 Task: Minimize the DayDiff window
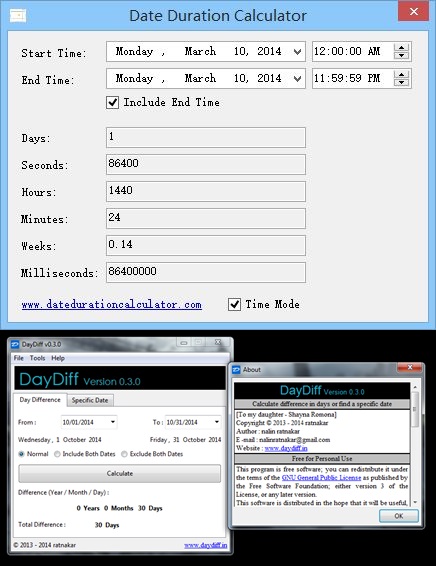point(184,342)
